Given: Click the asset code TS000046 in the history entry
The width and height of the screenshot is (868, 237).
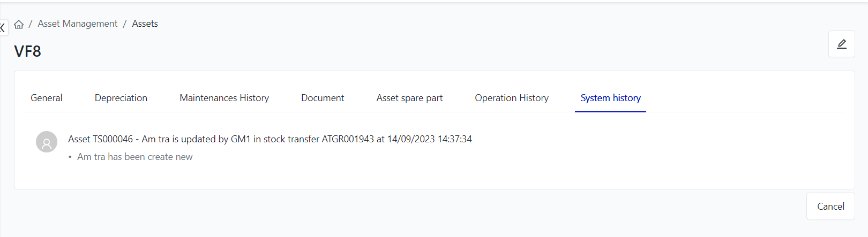Looking at the screenshot, I should tap(113, 139).
